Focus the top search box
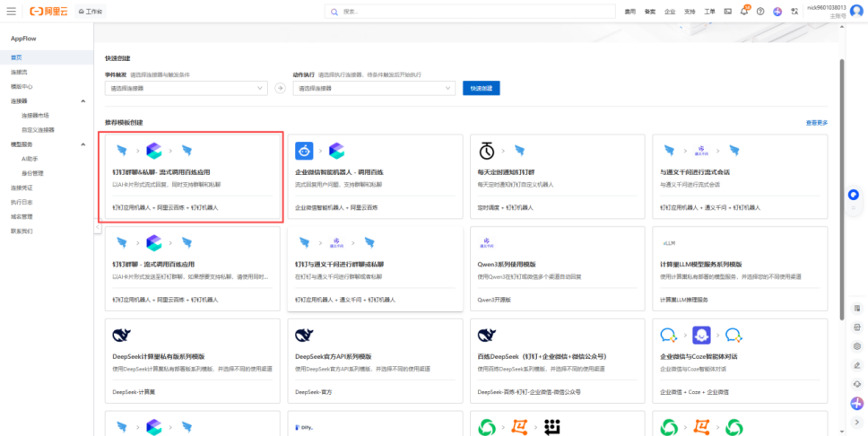Viewport: 868px width, 436px height. point(470,11)
